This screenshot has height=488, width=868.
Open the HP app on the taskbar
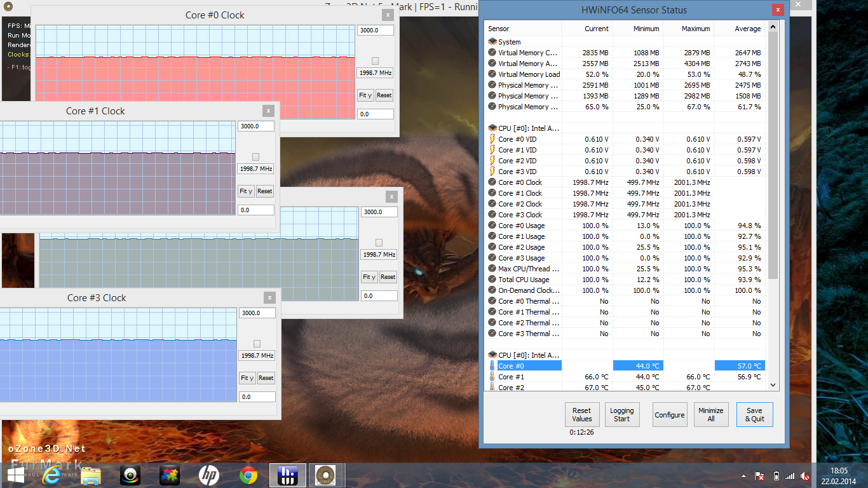click(209, 475)
